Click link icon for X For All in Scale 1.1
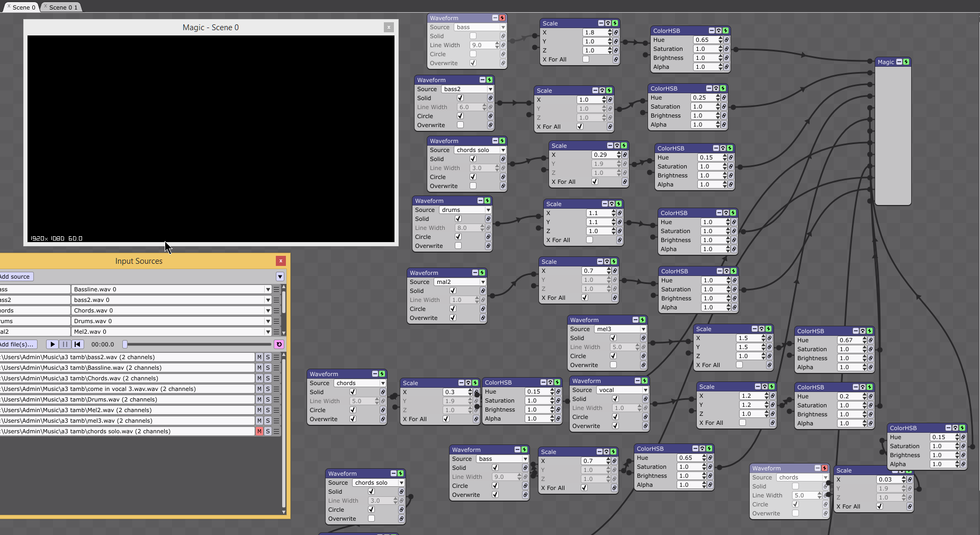The height and width of the screenshot is (535, 980). [619, 240]
